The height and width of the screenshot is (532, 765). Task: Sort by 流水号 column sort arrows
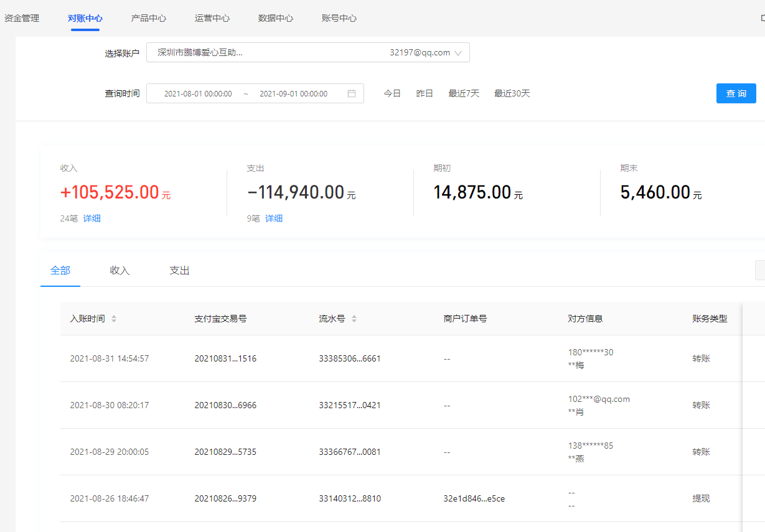pos(354,319)
